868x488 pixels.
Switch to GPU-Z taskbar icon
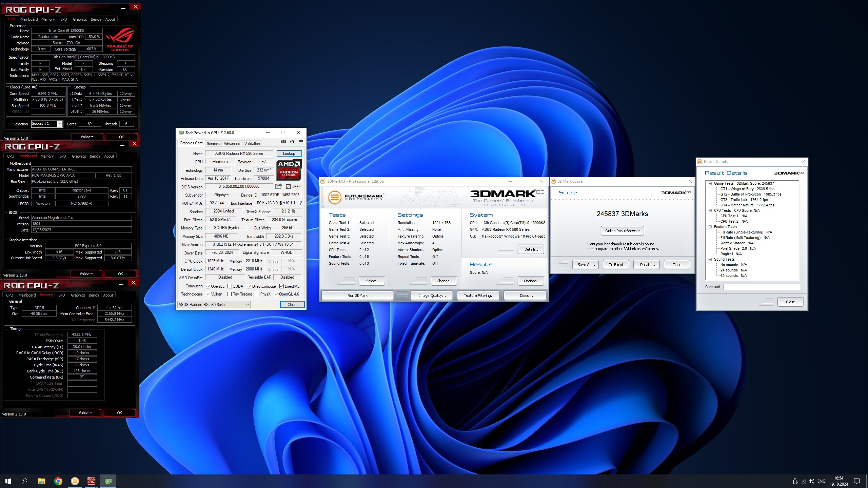(108, 481)
